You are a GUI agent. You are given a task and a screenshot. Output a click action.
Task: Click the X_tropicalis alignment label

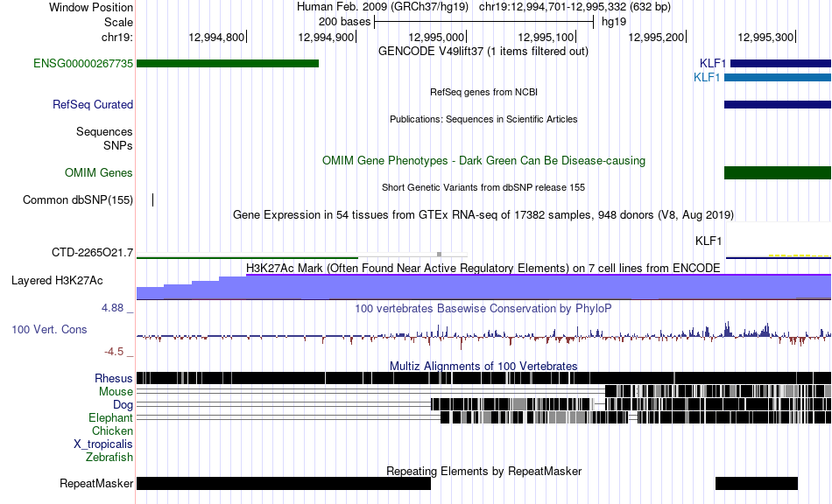click(103, 444)
